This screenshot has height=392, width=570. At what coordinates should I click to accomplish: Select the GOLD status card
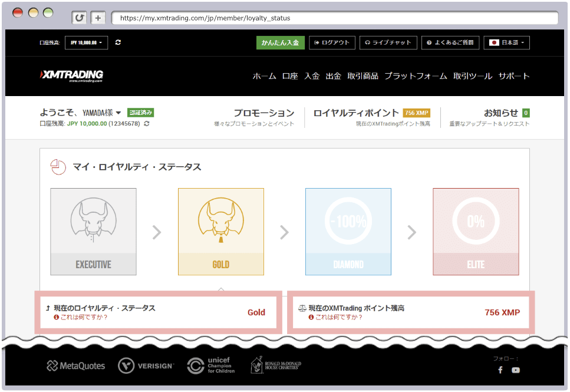coord(221,232)
